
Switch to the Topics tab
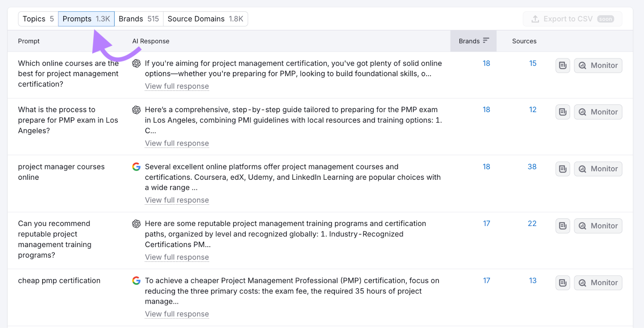tap(38, 19)
